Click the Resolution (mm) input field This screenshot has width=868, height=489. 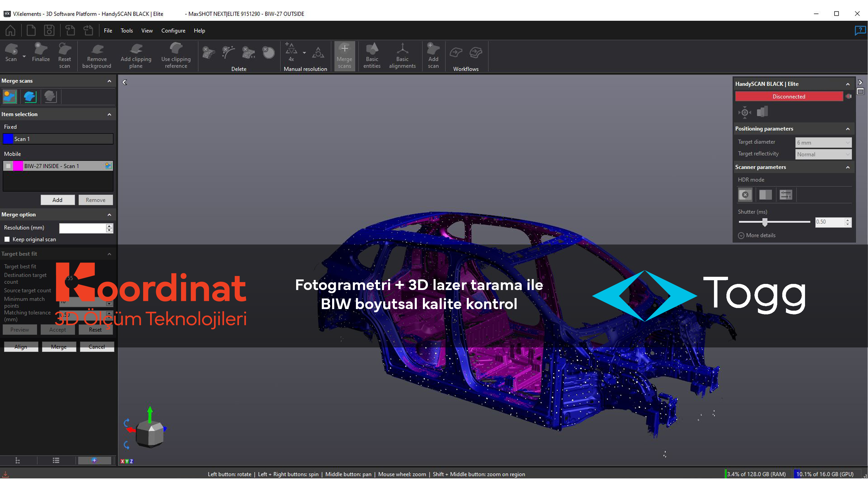click(83, 228)
